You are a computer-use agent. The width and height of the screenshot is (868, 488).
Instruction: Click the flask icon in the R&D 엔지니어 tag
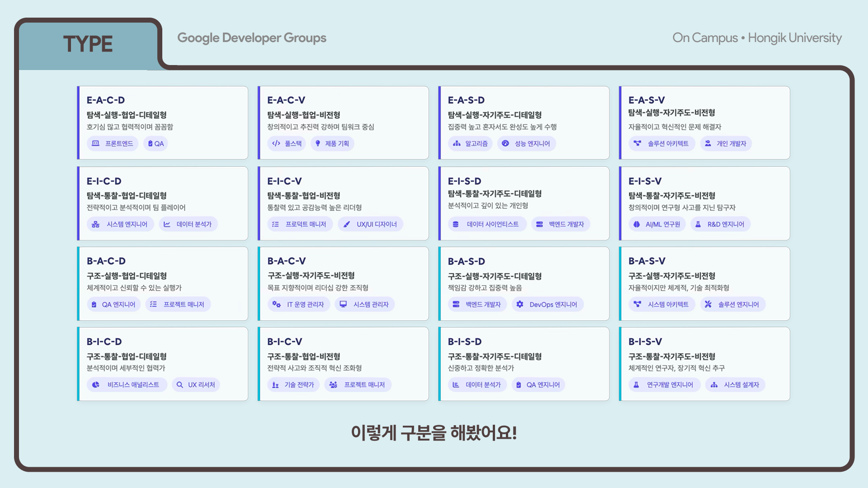698,224
